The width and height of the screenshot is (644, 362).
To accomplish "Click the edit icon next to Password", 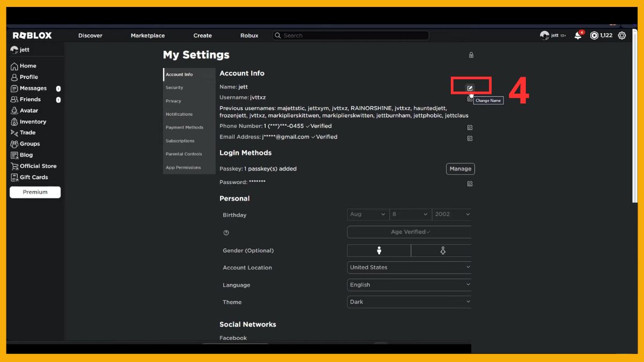I will tap(470, 184).
